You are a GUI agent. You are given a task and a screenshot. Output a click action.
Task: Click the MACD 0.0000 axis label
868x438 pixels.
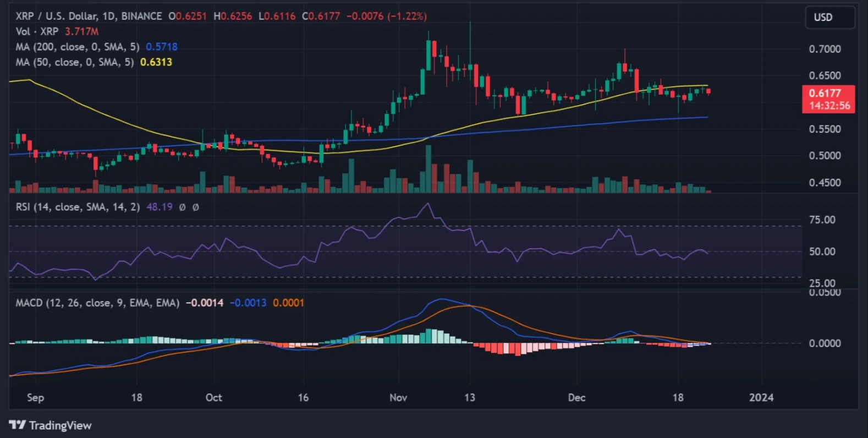click(x=825, y=343)
